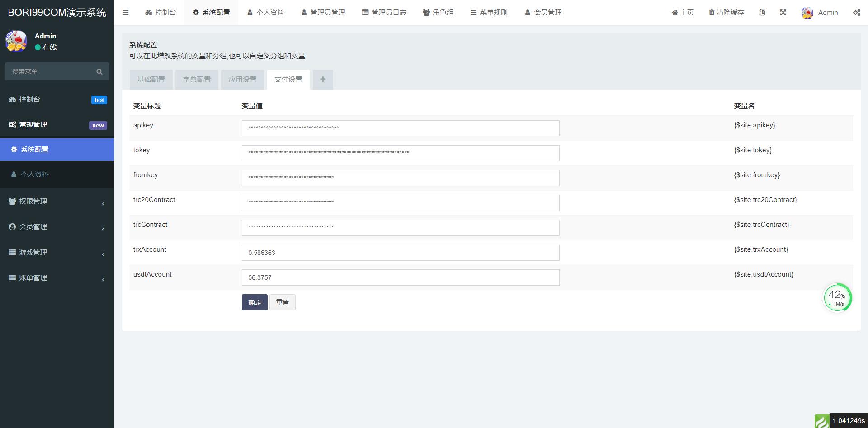868x428 pixels.
Task: Open the settings cogs icon at top right
Action: pos(857,13)
